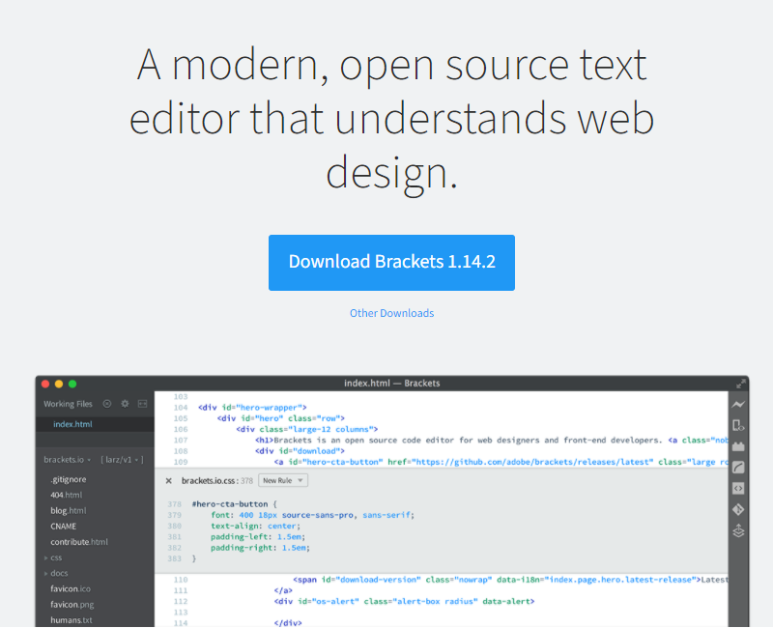The height and width of the screenshot is (628, 773).
Task: Click the Working Files circular sort icon
Action: (x=107, y=404)
